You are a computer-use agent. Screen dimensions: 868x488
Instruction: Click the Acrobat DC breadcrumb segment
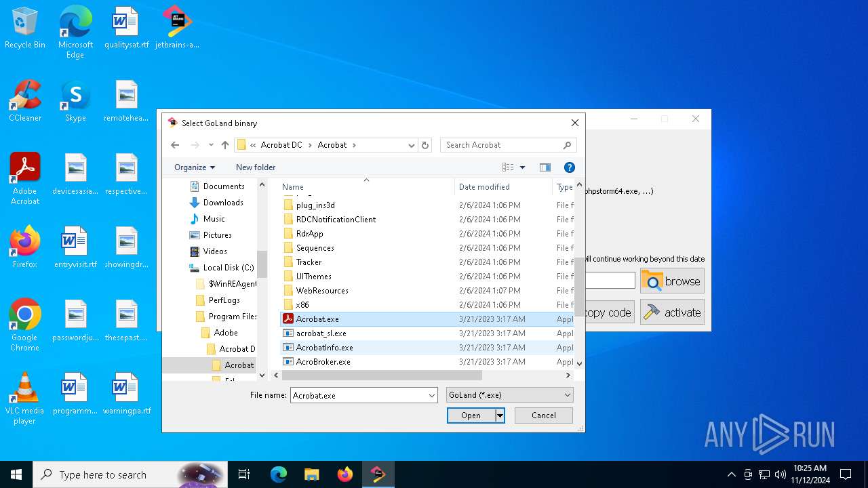[x=281, y=145]
